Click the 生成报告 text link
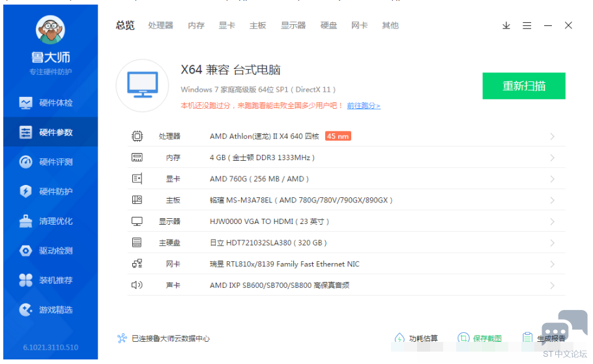593x364 pixels. click(551, 339)
